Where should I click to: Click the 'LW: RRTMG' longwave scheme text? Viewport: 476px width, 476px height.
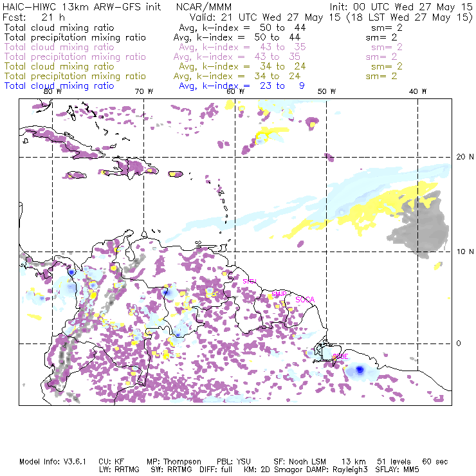[x=119, y=470]
